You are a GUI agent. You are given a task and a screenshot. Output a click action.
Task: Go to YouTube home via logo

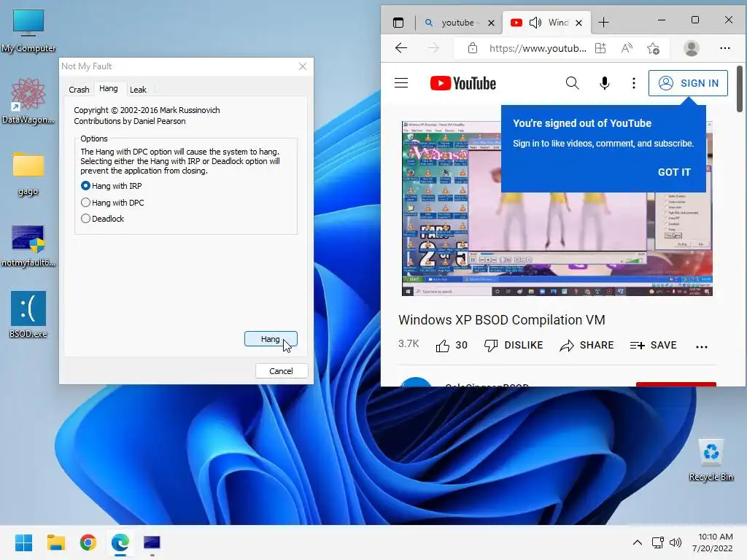462,83
